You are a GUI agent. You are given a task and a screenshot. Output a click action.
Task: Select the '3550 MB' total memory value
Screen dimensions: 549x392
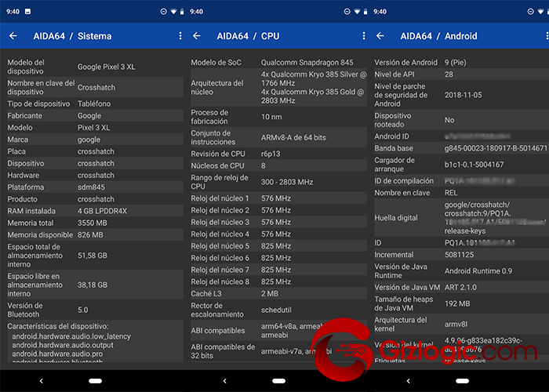click(93, 223)
